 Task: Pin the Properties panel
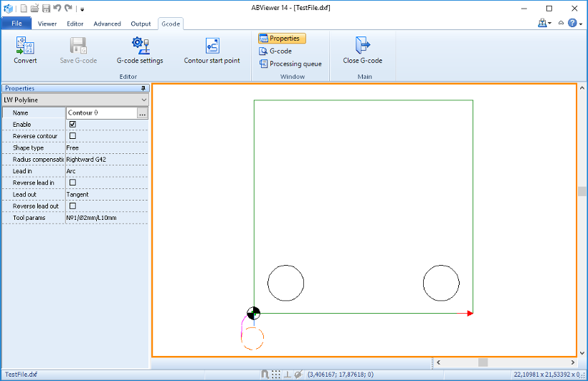click(143, 88)
